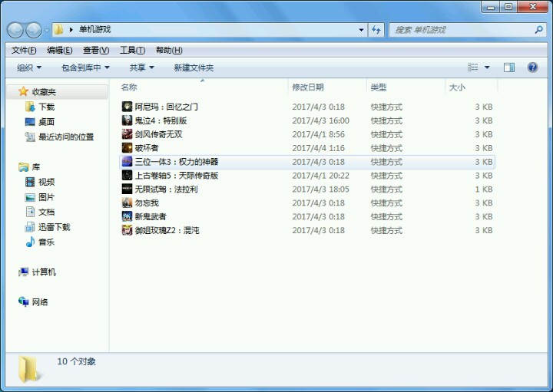Viewport: 553px width, 392px height.
Task: Select the 无限试驾：法拉利 game icon
Action: click(x=127, y=189)
